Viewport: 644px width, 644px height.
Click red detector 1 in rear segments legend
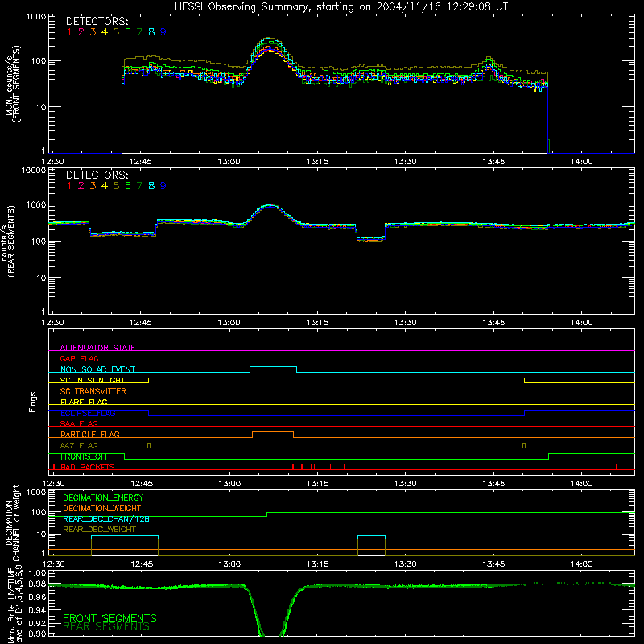pos(69,186)
